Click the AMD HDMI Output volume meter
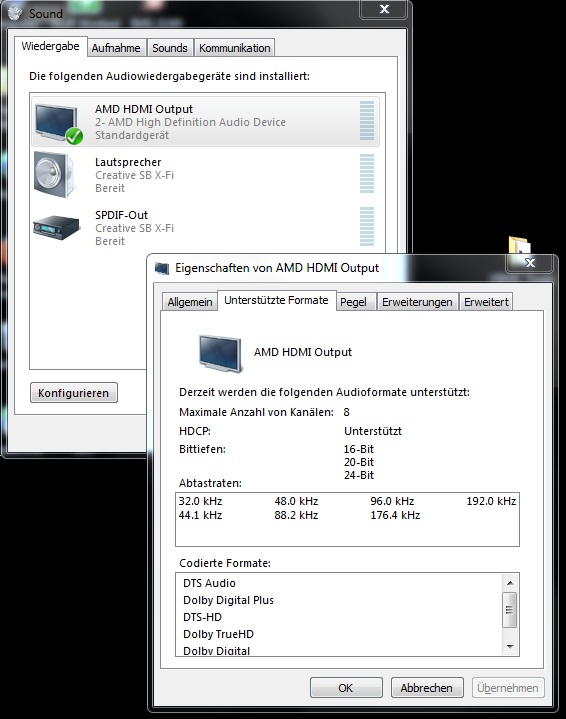The height and width of the screenshot is (719, 566). point(367,121)
